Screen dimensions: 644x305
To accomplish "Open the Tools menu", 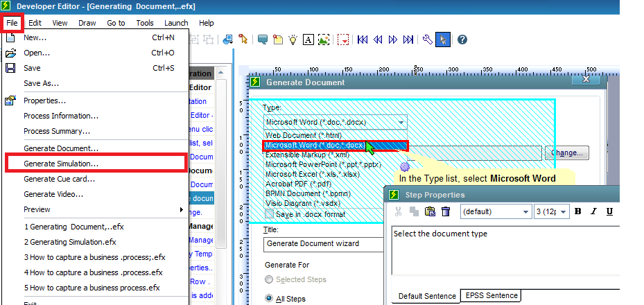I will click(145, 23).
